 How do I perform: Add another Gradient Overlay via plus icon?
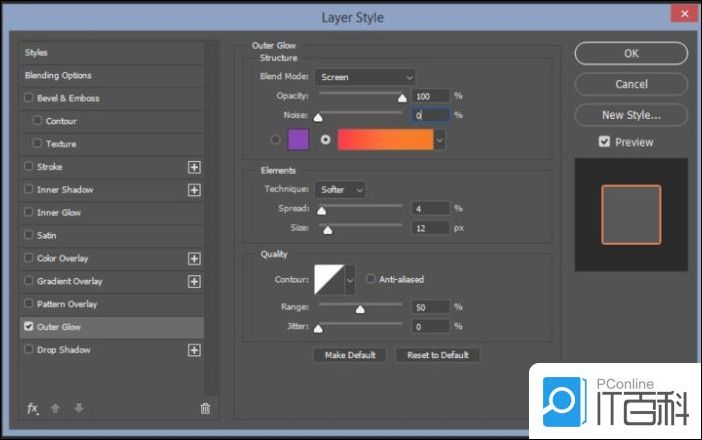[x=194, y=282]
